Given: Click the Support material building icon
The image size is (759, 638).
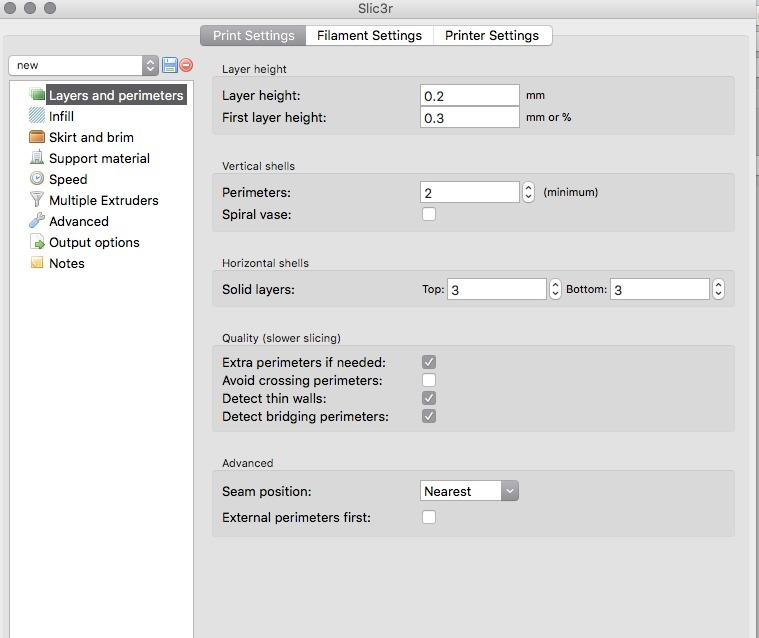Looking at the screenshot, I should coord(37,157).
